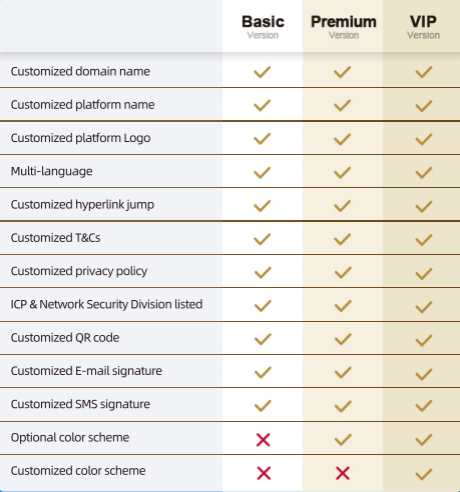Click the Basic checkmark for Customized platform name
Screen dimensions: 460x492
pyautogui.click(x=262, y=105)
